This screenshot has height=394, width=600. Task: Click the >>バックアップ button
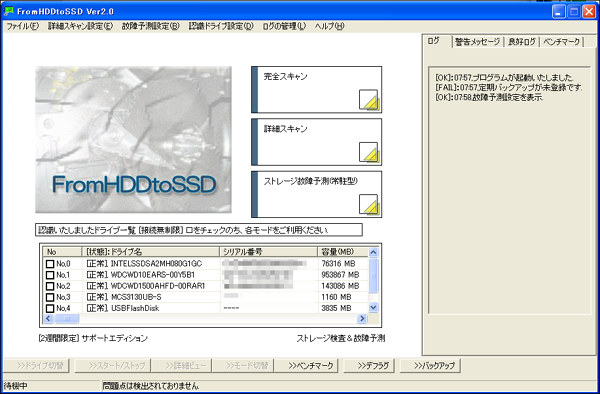click(430, 366)
